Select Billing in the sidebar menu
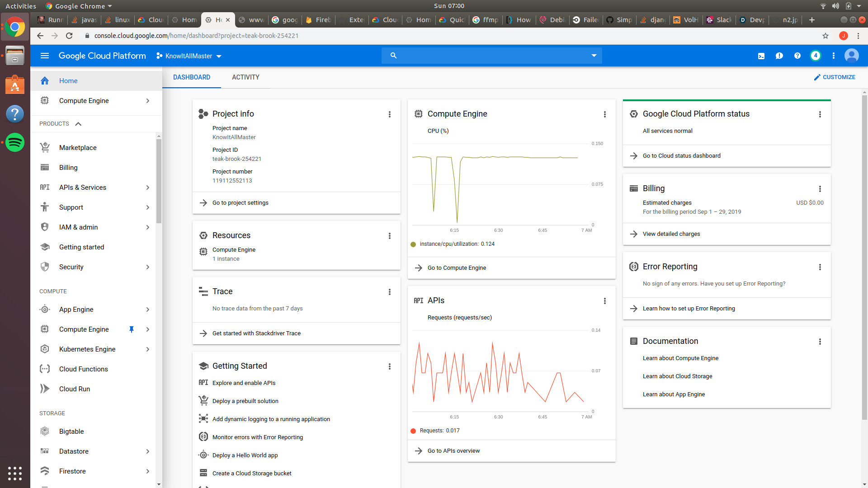Image resolution: width=868 pixels, height=488 pixels. (68, 168)
